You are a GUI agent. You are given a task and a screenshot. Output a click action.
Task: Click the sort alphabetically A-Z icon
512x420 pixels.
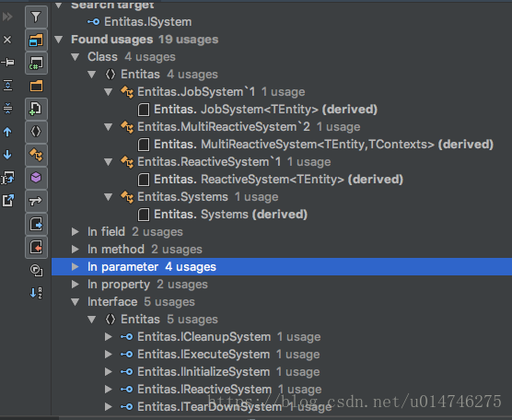point(36,293)
